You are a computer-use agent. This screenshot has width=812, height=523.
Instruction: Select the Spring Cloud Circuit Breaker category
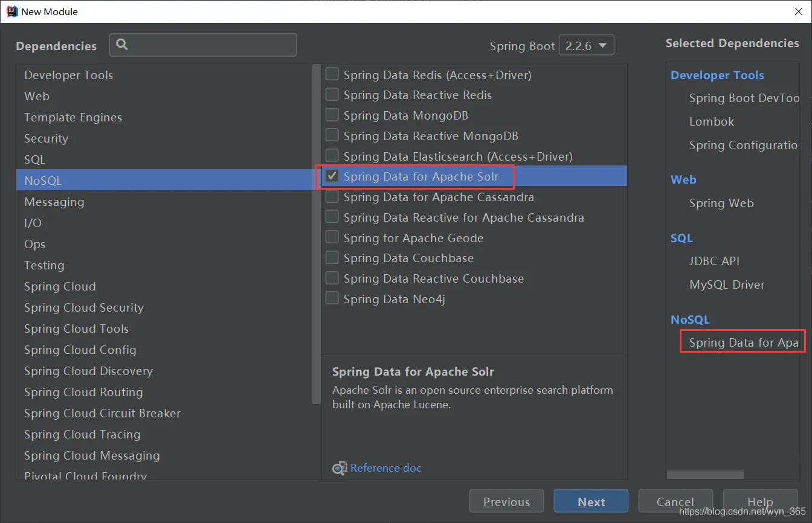[x=164, y=413]
